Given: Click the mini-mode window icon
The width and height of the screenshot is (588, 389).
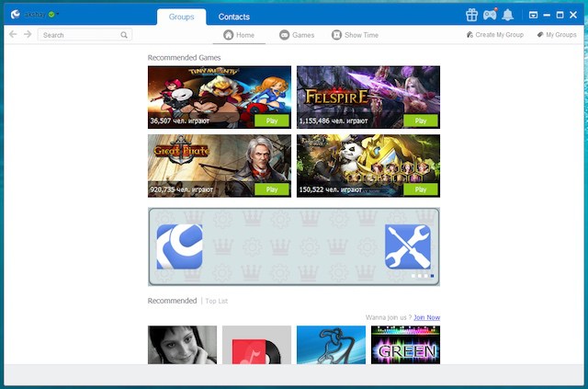Looking at the screenshot, I should pos(533,15).
